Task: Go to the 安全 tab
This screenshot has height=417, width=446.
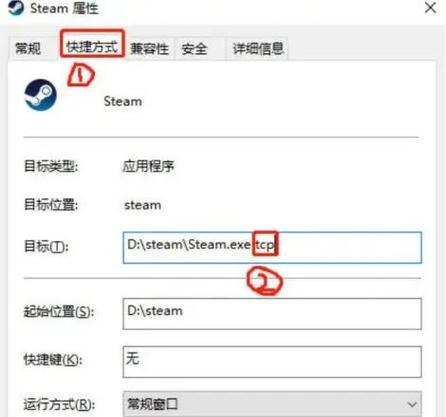Action: (x=194, y=49)
